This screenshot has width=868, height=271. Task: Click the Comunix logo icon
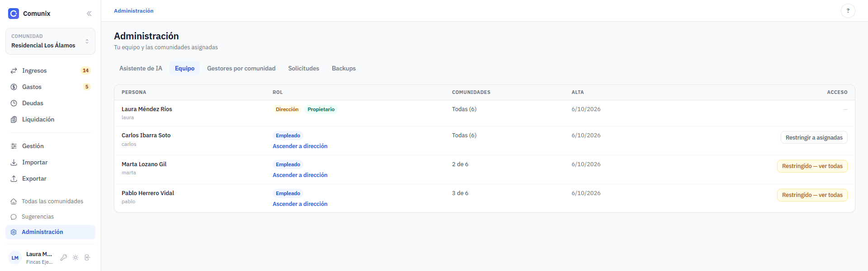[14, 14]
